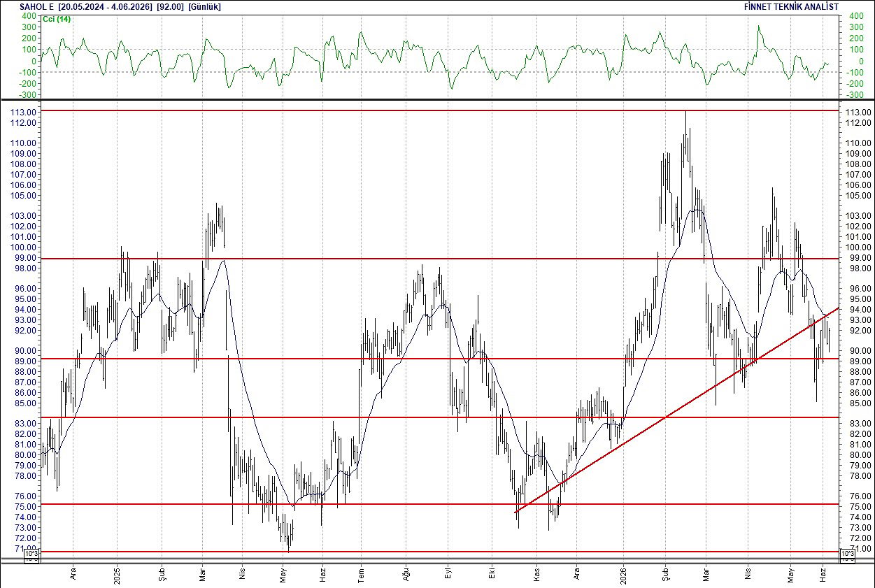Select the horizontal red line near 75.00
875x588 pixels.
pyautogui.click(x=439, y=503)
